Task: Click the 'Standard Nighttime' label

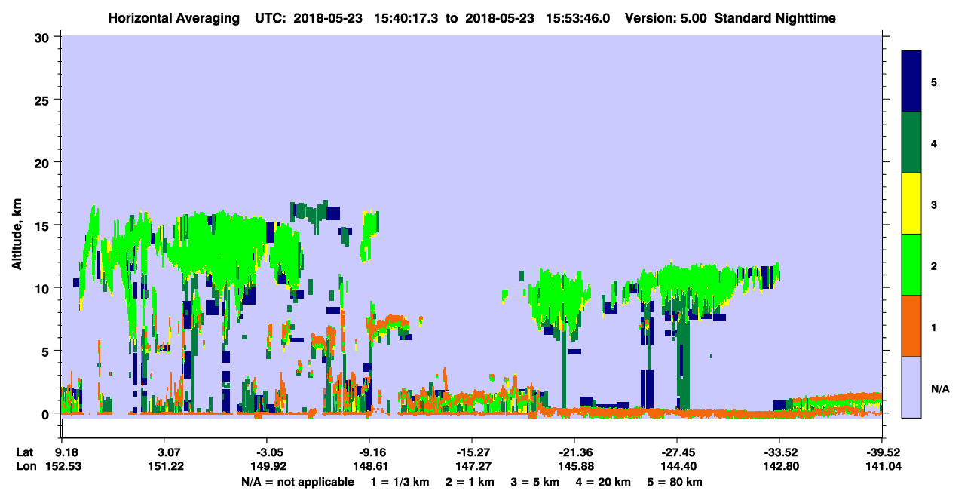Action: coord(775,17)
